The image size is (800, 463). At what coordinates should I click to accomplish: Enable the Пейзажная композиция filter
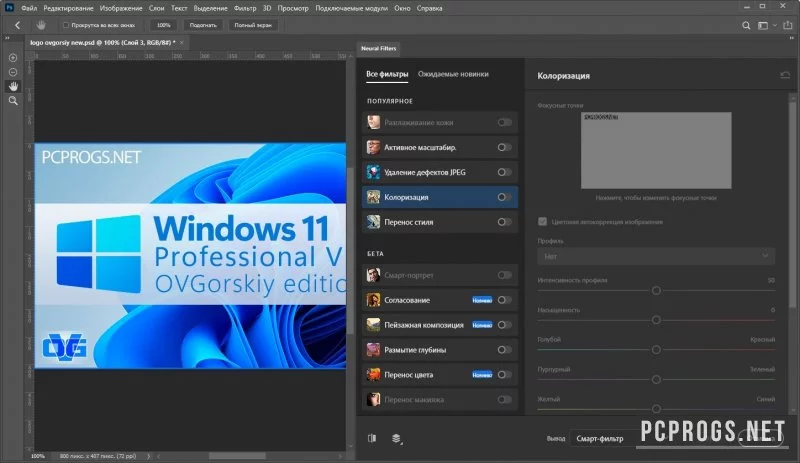(505, 325)
